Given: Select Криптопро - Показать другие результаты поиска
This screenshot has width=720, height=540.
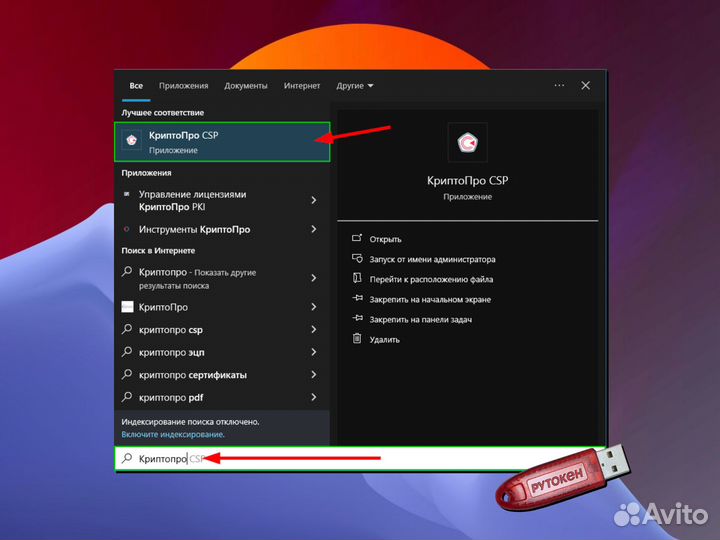Looking at the screenshot, I should coord(222,278).
